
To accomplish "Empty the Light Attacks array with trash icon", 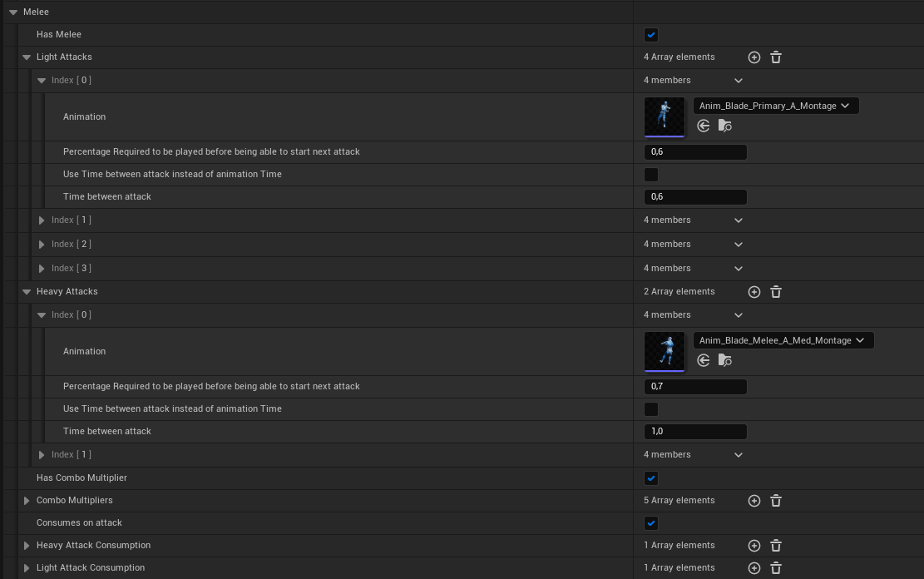I will [x=776, y=57].
